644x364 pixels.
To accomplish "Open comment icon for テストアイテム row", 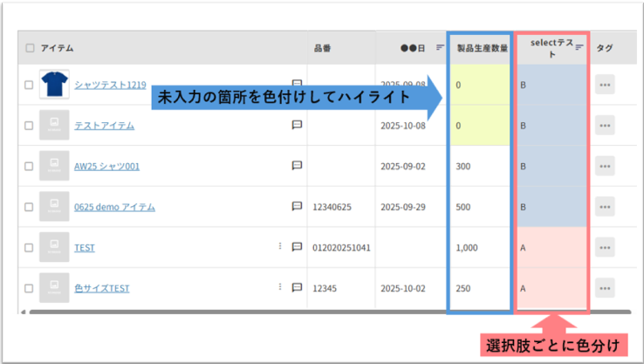I will point(297,125).
